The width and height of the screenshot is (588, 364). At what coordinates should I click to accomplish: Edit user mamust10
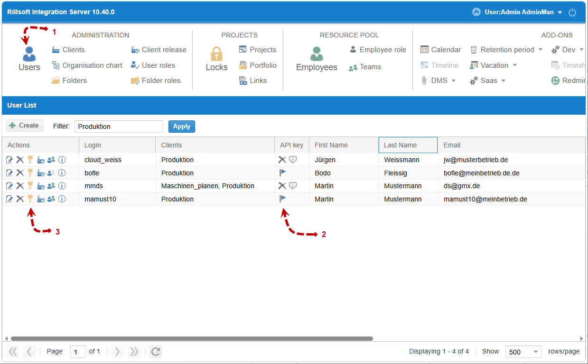point(9,199)
